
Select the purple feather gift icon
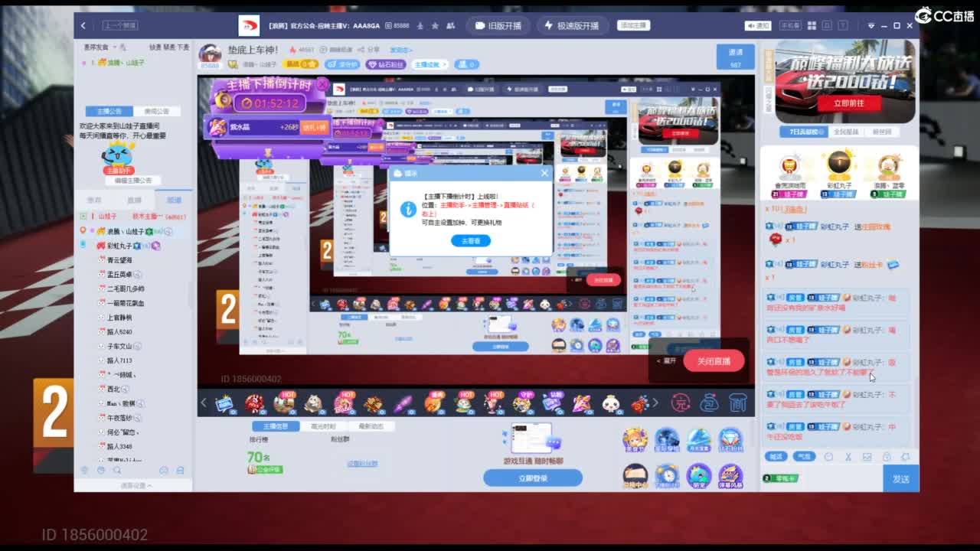click(403, 403)
